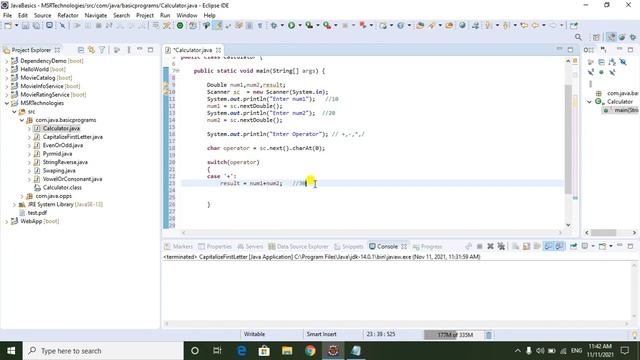
Task: Toggle the Skip All Breakpoints toolbar button
Action: (x=62, y=25)
